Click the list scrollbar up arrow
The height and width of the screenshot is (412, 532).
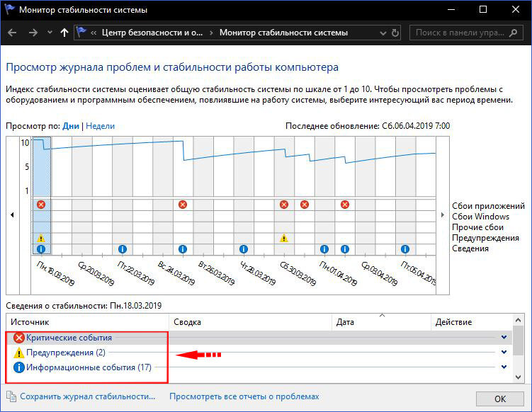tap(518, 320)
